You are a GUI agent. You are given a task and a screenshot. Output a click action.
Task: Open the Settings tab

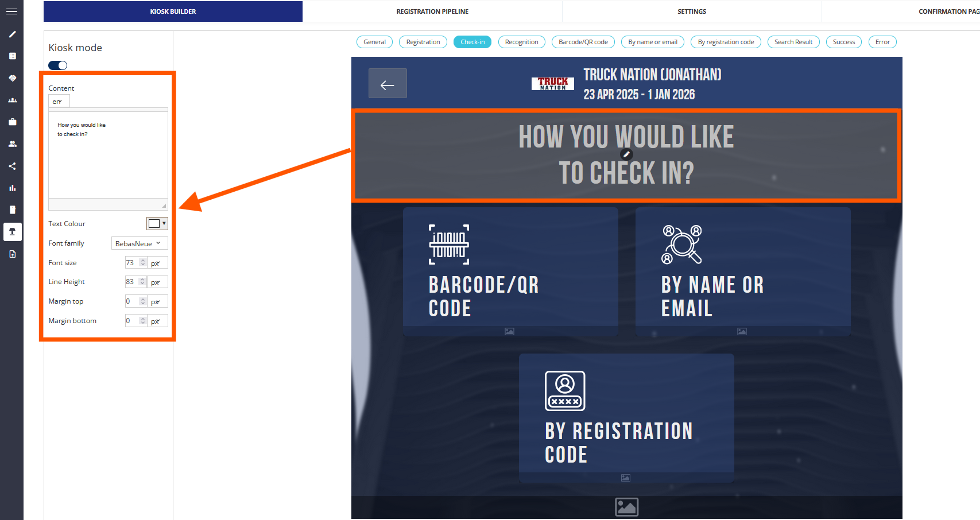tap(692, 11)
